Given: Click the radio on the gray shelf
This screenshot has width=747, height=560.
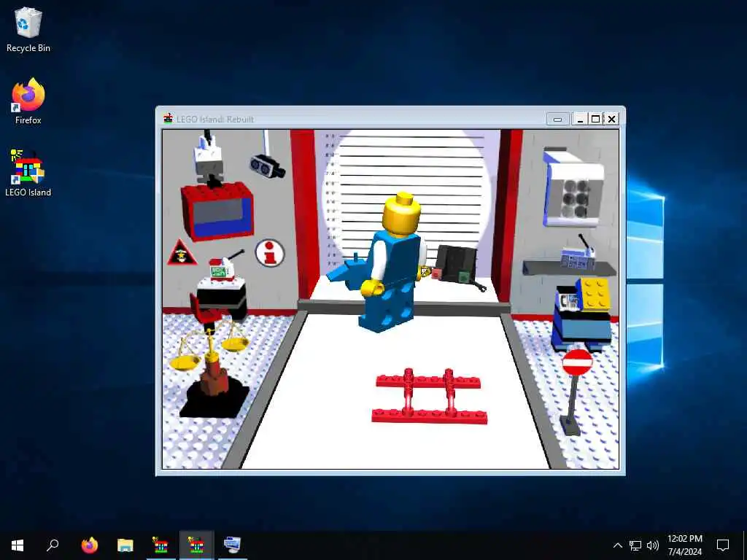Looking at the screenshot, I should (x=577, y=257).
